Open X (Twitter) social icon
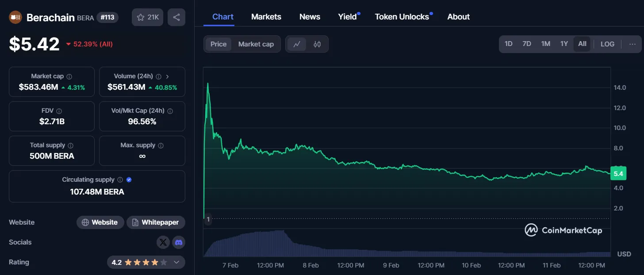The width and height of the screenshot is (644, 275). click(163, 242)
